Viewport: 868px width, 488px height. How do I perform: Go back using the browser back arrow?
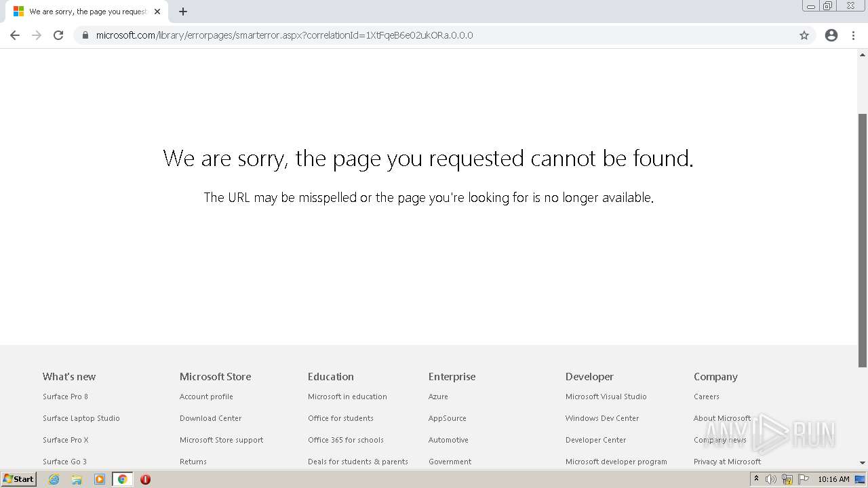coord(15,35)
